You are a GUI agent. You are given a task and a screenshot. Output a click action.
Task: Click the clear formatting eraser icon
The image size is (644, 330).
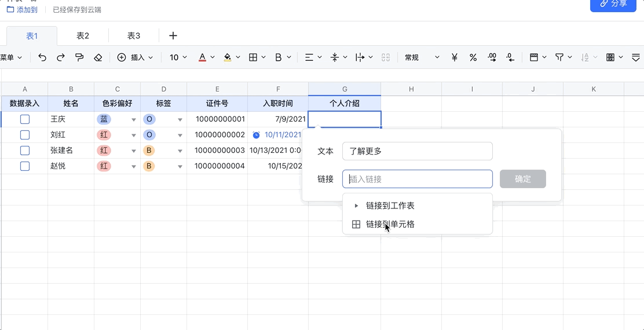[x=98, y=57]
